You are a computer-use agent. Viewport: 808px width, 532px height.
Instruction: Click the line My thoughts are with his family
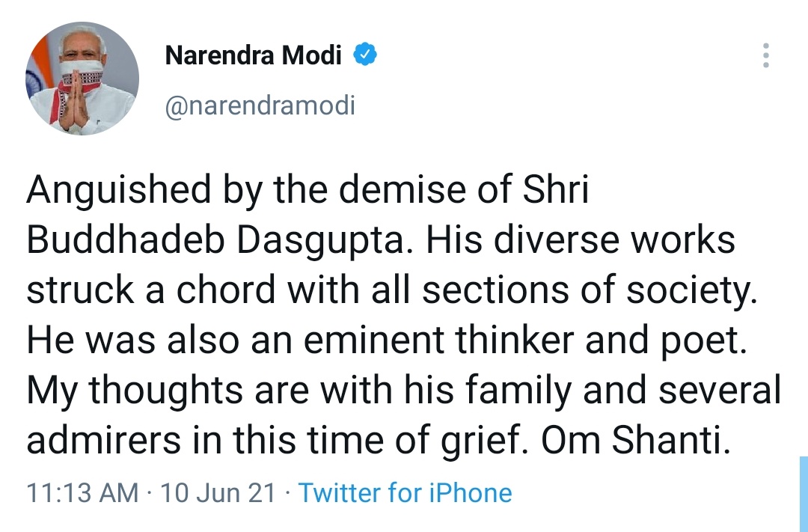click(x=299, y=391)
